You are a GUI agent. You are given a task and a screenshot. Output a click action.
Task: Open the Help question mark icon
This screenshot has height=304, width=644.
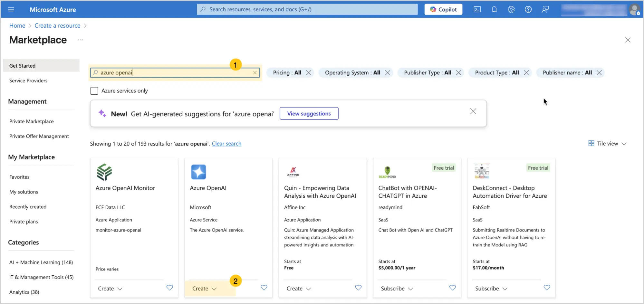tap(528, 9)
